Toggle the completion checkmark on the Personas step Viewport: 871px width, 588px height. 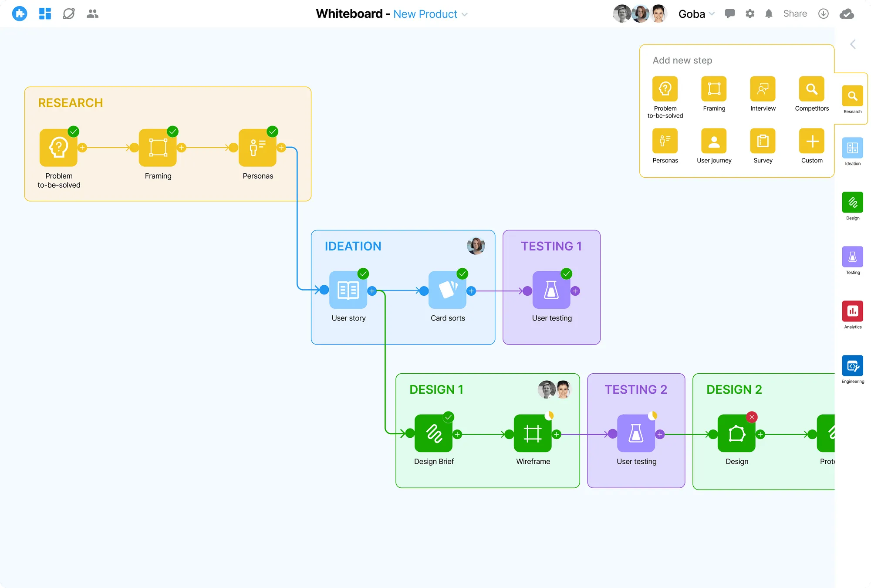point(273,131)
